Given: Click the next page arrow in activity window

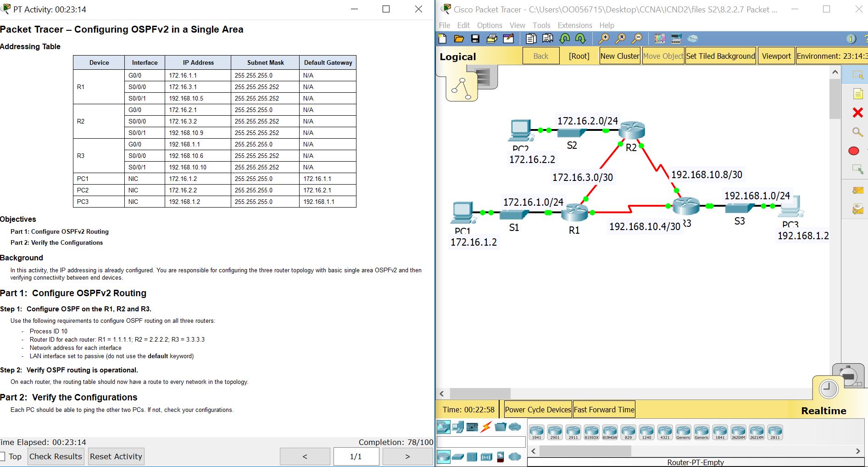Looking at the screenshot, I should [x=407, y=456].
